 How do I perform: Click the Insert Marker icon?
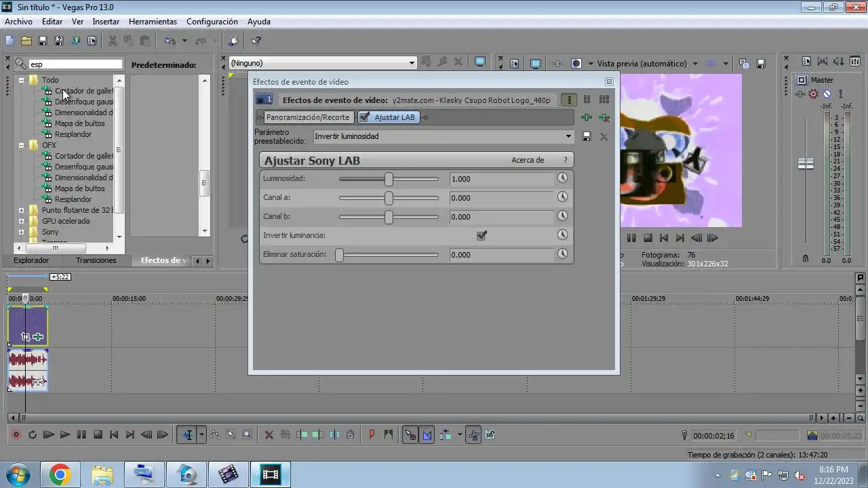[x=372, y=435]
